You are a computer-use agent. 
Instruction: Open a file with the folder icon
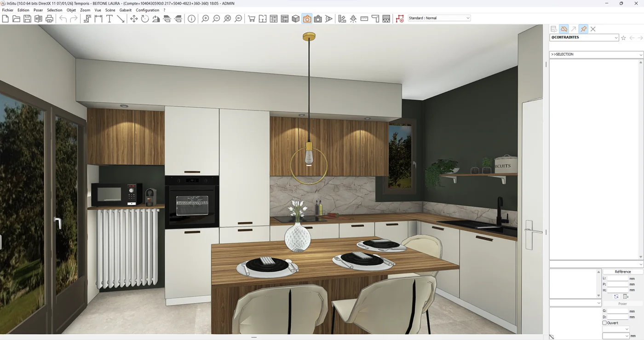tap(16, 18)
